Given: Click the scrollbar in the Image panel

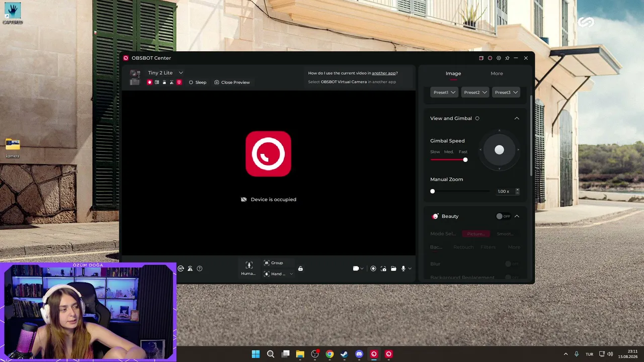Looking at the screenshot, I should click(531, 135).
